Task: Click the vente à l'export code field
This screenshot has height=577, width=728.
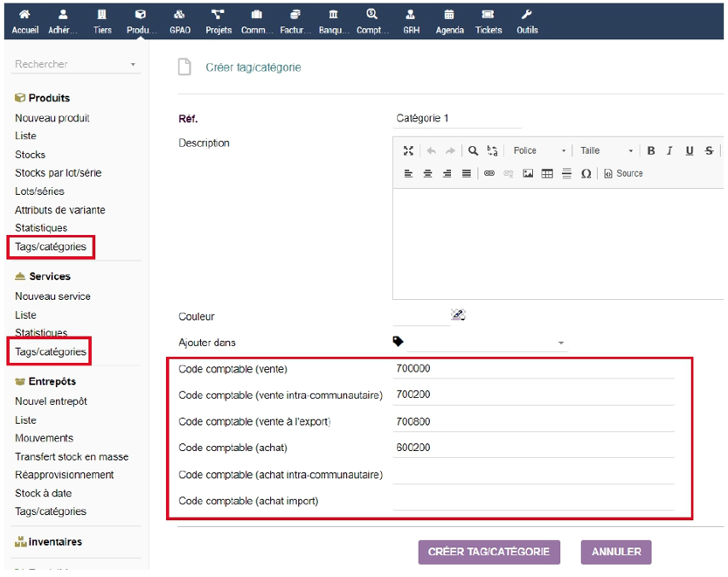Action: 533,422
